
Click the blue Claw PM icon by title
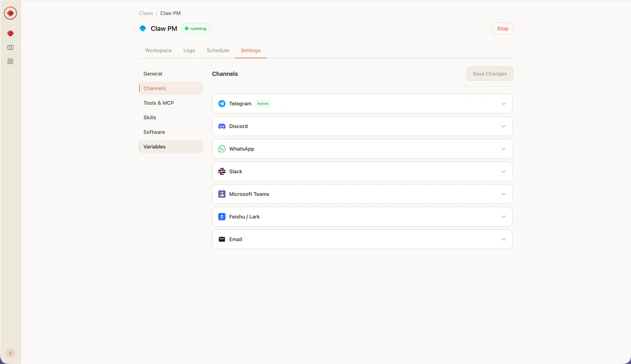pyautogui.click(x=143, y=28)
